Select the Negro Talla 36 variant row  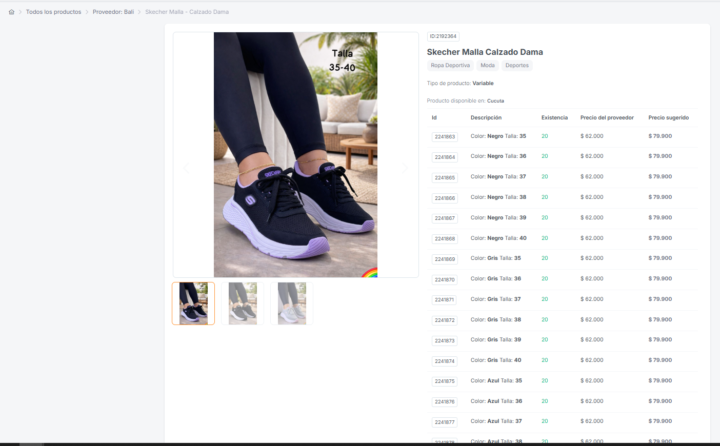click(562, 157)
